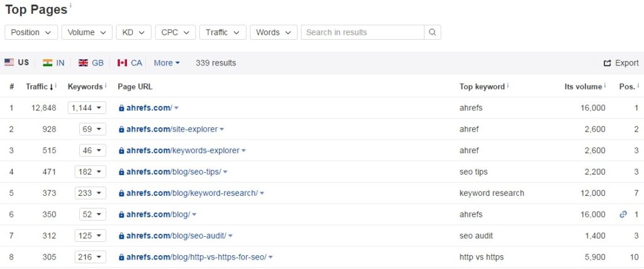
Task: Click the caret after the ahrefs.com/blog/ URL
Action: 194,215
